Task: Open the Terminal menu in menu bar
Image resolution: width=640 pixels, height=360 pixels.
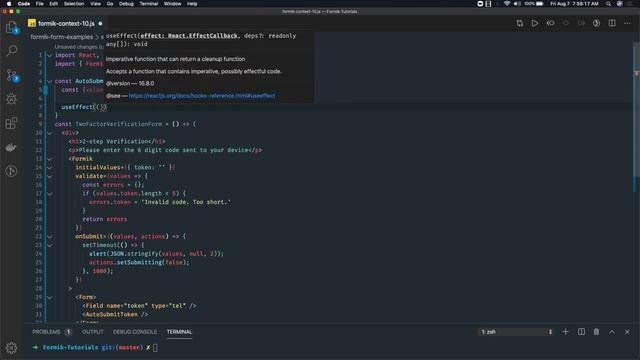Action: coord(149,4)
